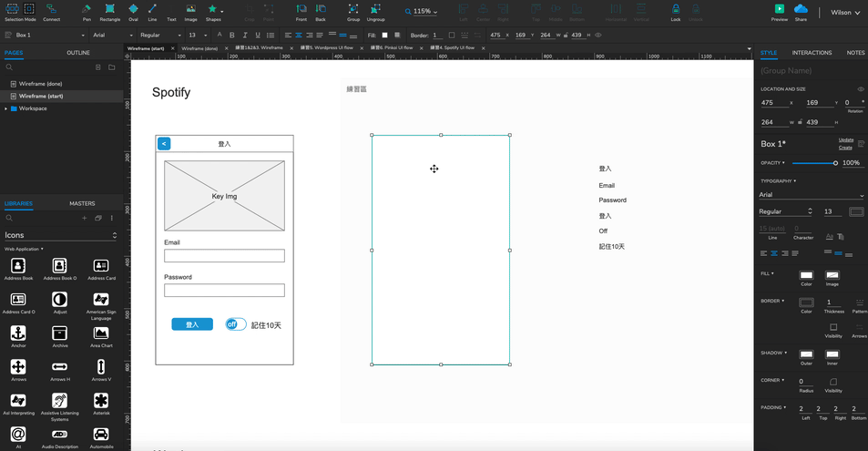Bring selection to Front
The image size is (868, 451).
(301, 12)
